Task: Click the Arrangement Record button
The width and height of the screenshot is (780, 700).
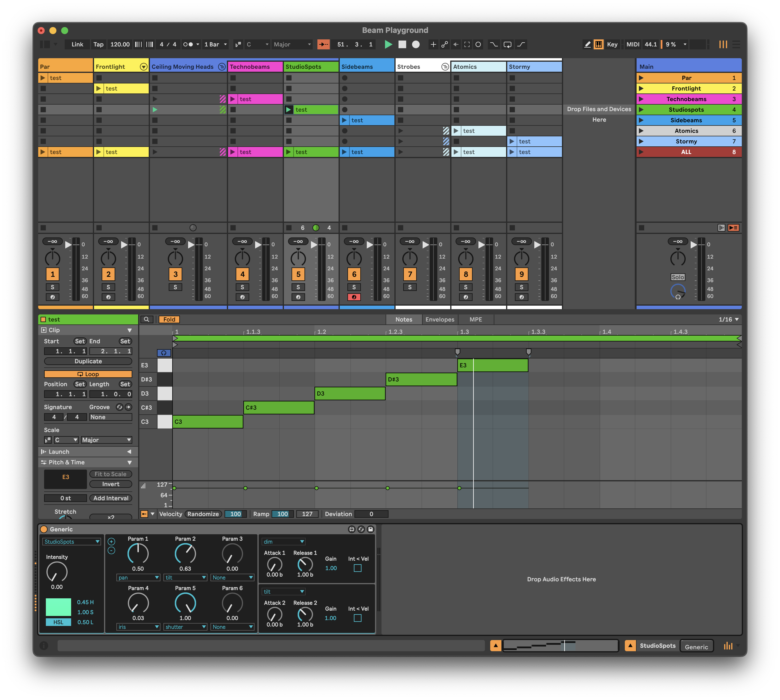Action: point(416,45)
